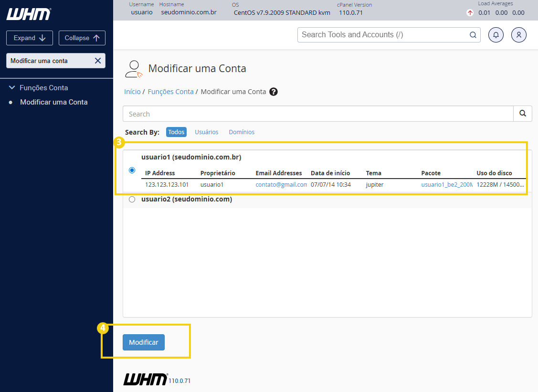Viewport: 538px width, 392px height.
Task: Click the Pacote column header
Action: [x=431, y=173]
